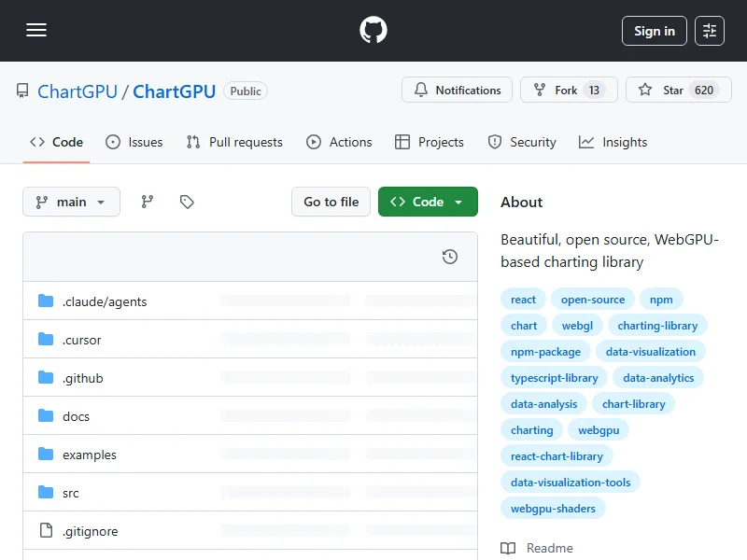Expand the main branch dropdown
The image size is (747, 560).
click(71, 202)
